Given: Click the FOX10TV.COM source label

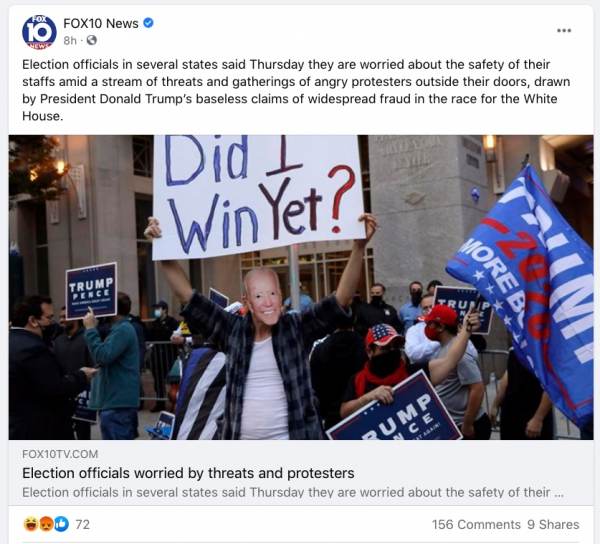Looking at the screenshot, I should point(60,454).
